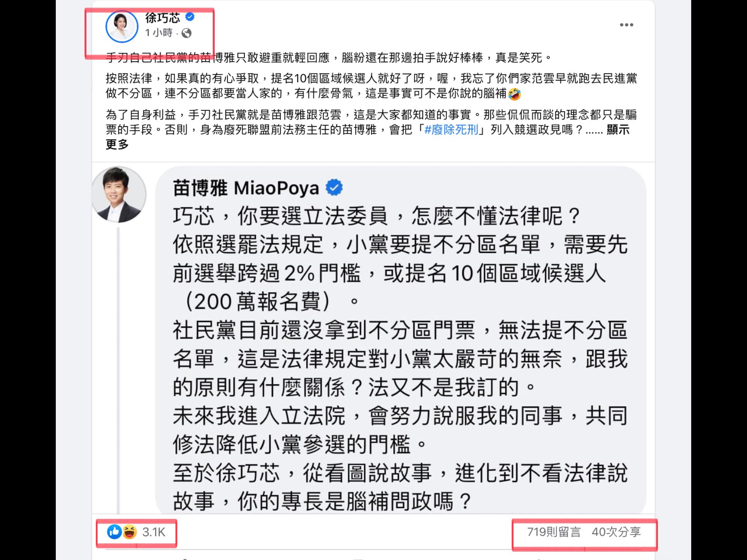The image size is (747, 560).
Task: Open the '1 小時' post timestamp
Action: coord(159,33)
